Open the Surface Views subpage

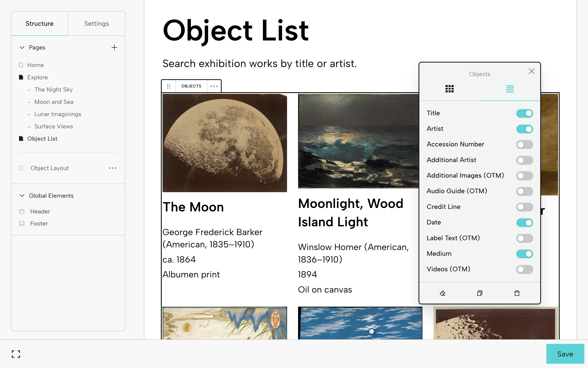point(54,126)
